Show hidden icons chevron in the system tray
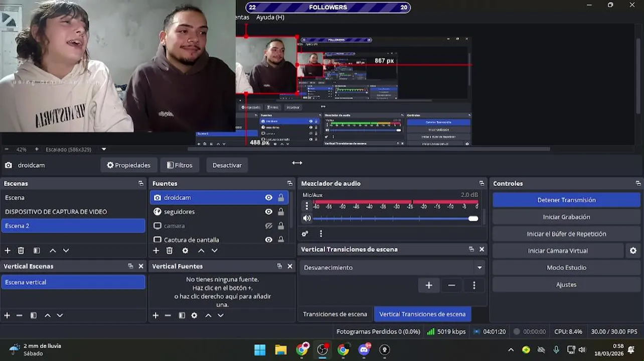This screenshot has height=361, width=644. point(511,350)
